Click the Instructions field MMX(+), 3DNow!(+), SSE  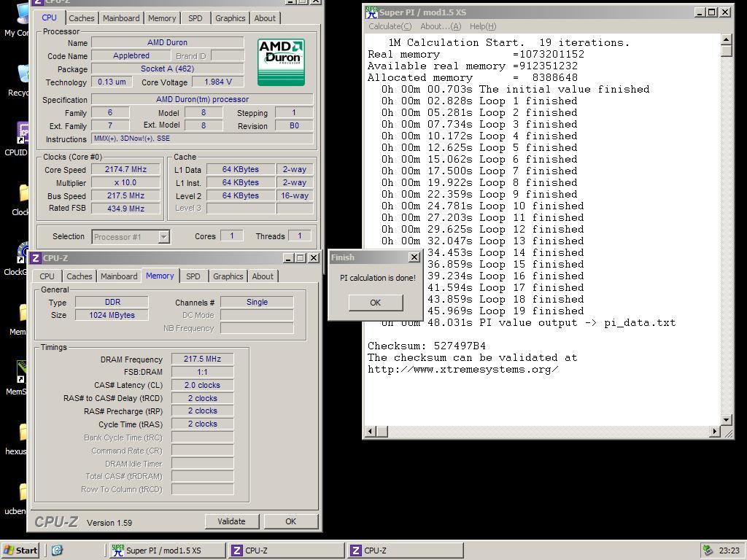202,139
